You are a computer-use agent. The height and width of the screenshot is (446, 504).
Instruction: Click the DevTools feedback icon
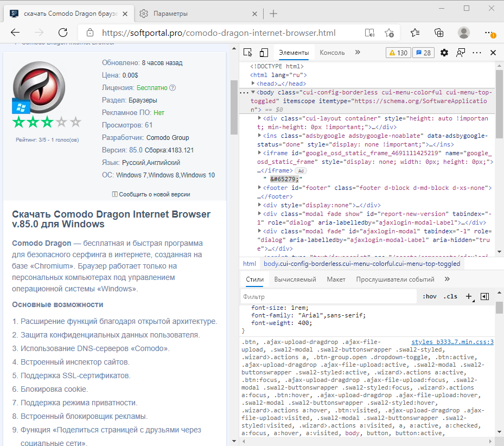[461, 53]
